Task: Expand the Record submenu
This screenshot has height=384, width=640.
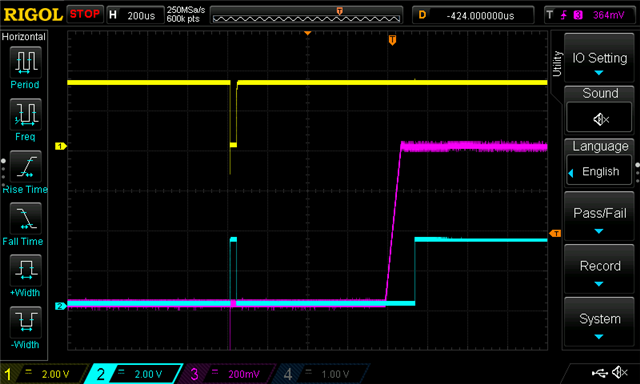Action: pyautogui.click(x=599, y=269)
